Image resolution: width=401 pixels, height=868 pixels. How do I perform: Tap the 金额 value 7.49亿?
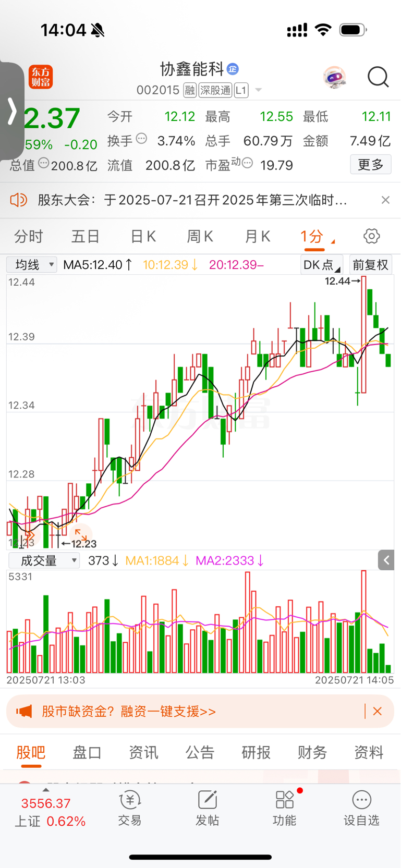pos(370,141)
